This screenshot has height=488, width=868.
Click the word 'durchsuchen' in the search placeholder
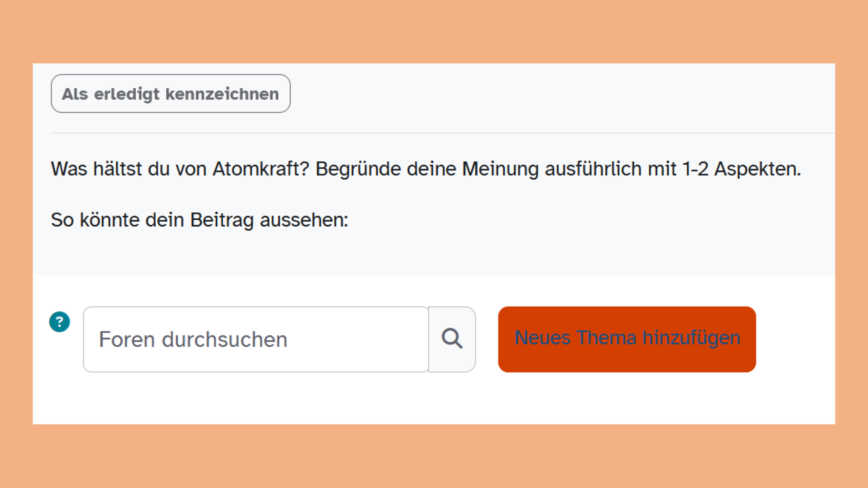[x=224, y=339]
